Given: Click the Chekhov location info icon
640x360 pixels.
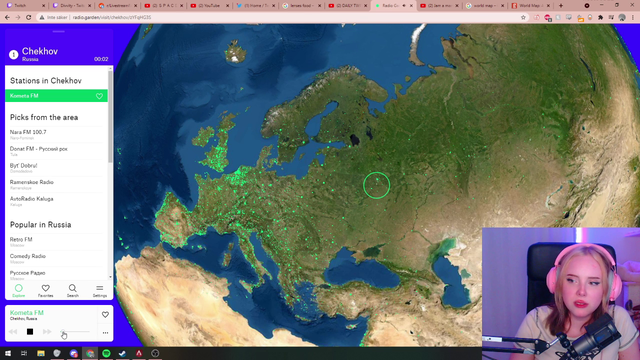Looking at the screenshot, I should (13, 54).
